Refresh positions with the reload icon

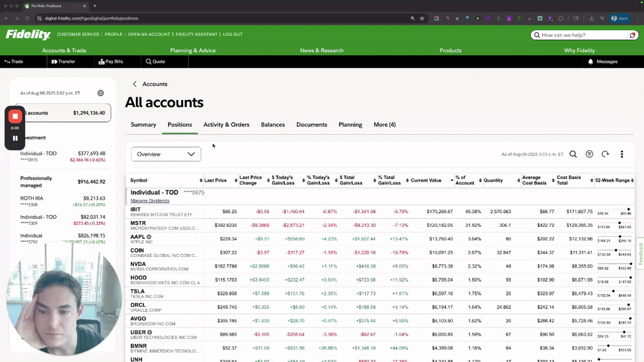[x=606, y=155]
